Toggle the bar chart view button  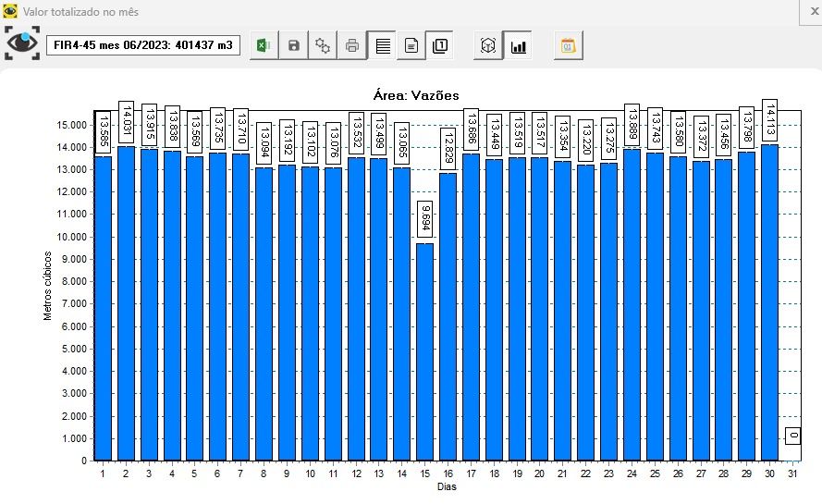(x=518, y=45)
